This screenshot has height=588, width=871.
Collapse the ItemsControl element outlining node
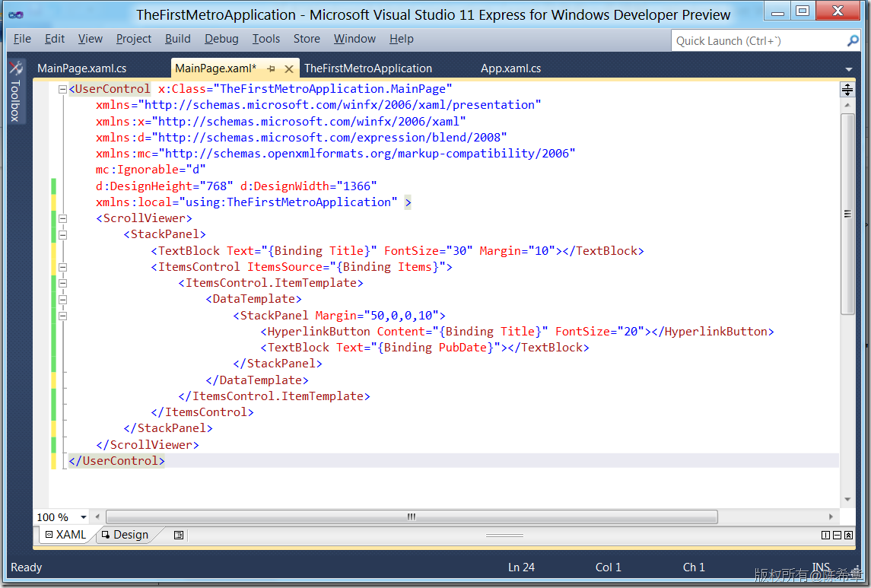pos(63,267)
